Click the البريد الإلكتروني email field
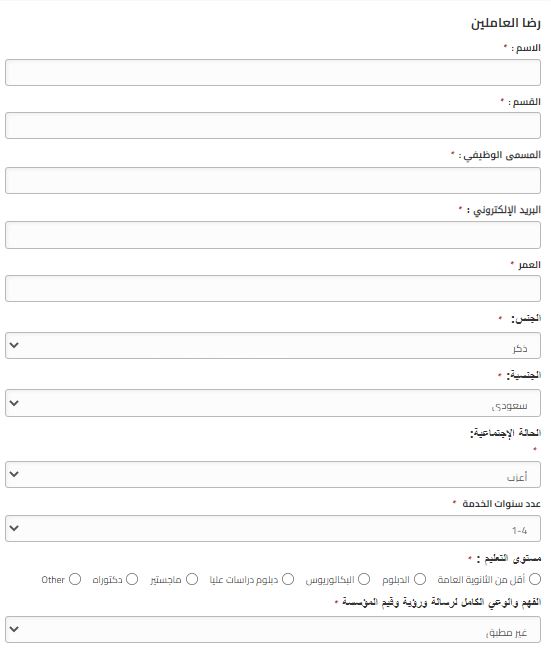 coord(273,235)
